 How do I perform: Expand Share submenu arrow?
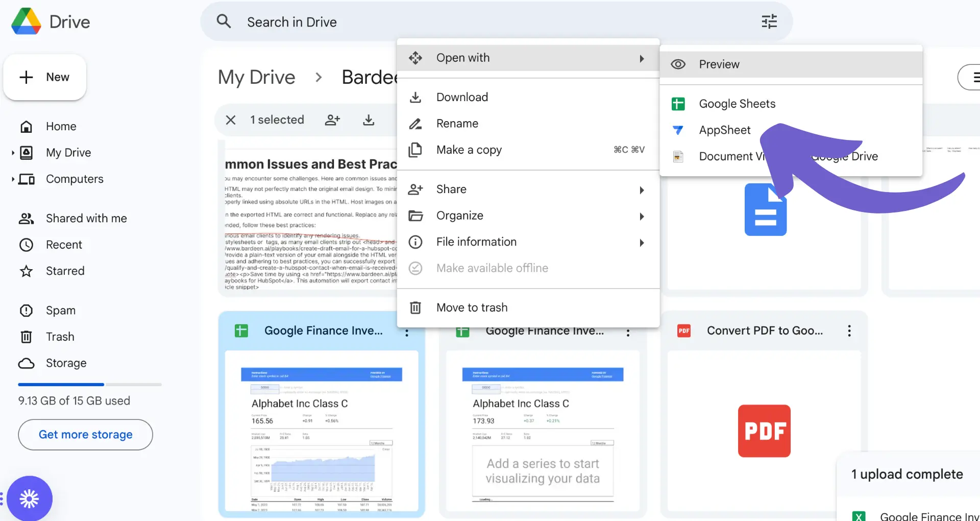point(642,190)
